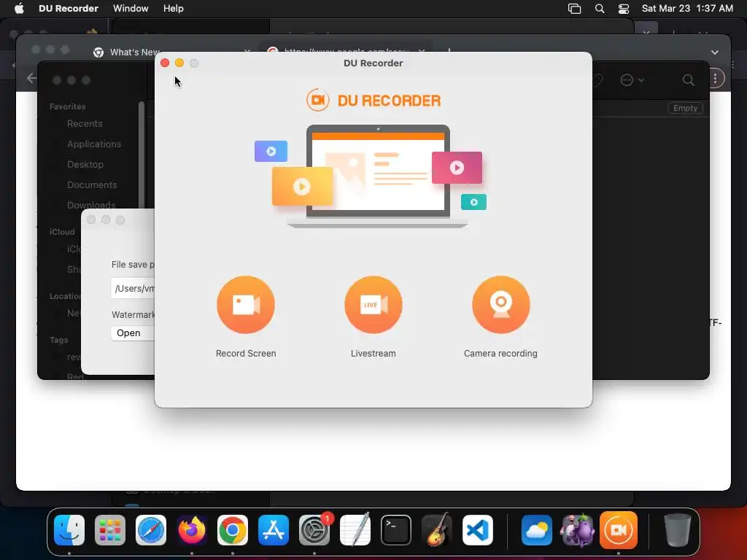
Task: Open Firefox from the Dock
Action: tap(192, 530)
